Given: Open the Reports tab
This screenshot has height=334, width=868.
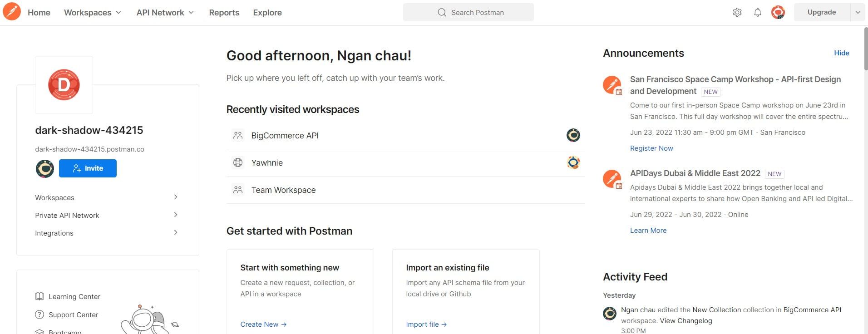Looking at the screenshot, I should click(224, 13).
